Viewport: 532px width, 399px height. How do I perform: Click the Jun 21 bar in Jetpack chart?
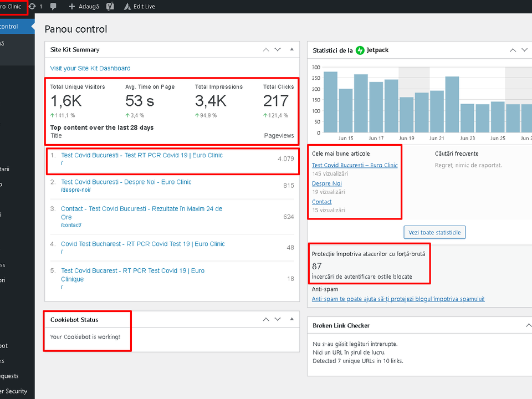tap(437, 111)
